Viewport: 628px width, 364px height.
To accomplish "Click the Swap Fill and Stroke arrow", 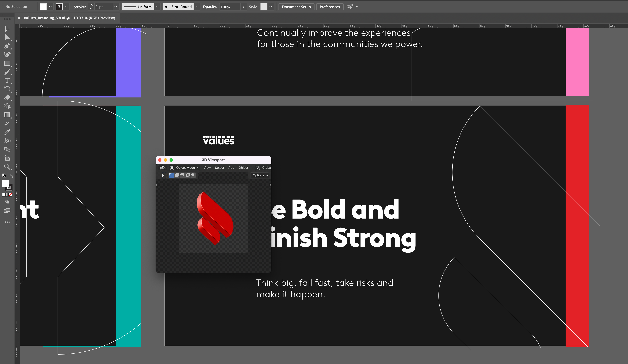I will pos(11,176).
